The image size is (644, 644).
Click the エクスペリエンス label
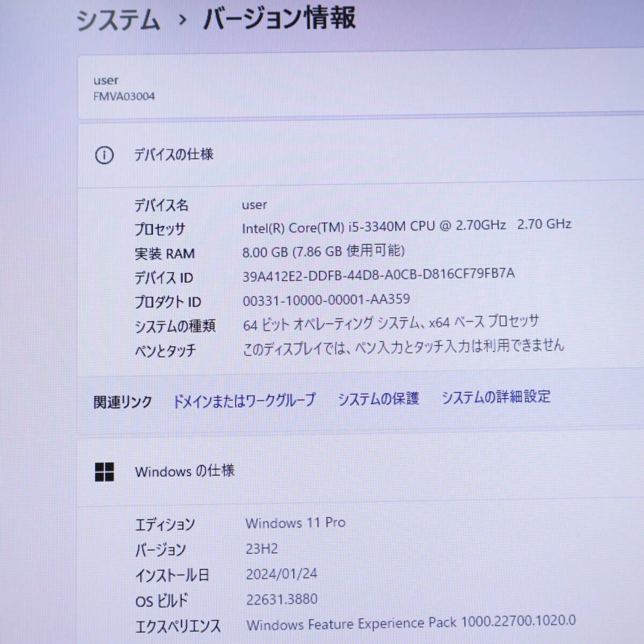point(178,626)
